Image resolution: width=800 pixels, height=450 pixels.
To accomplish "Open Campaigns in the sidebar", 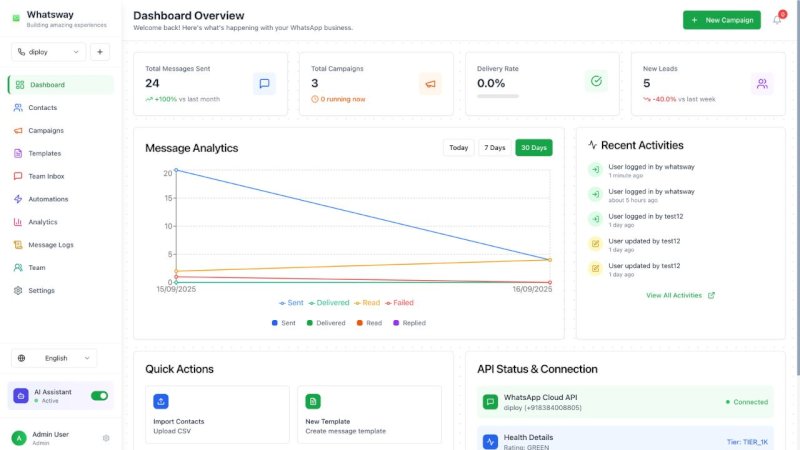I will (x=46, y=130).
